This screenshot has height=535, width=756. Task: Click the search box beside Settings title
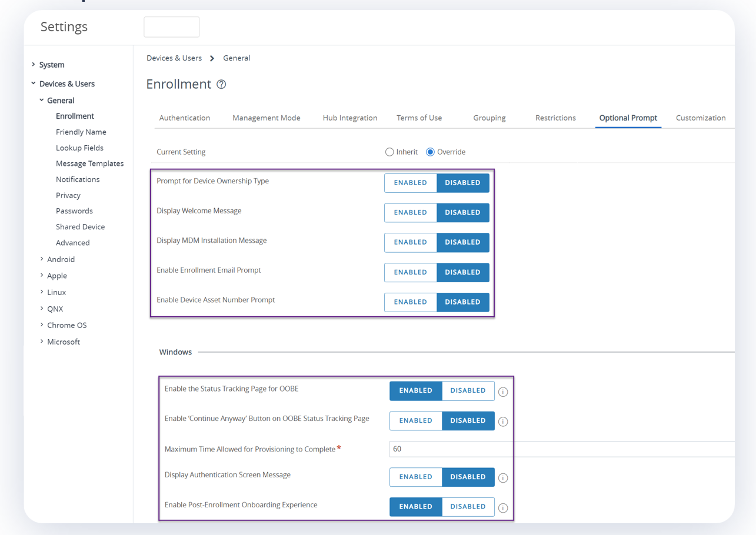[x=172, y=27]
